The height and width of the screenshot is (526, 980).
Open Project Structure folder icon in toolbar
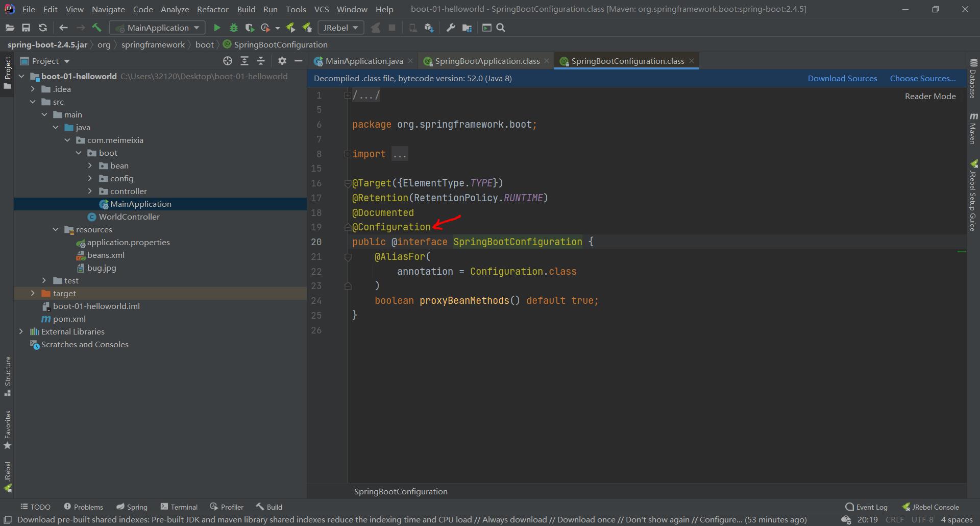click(467, 28)
